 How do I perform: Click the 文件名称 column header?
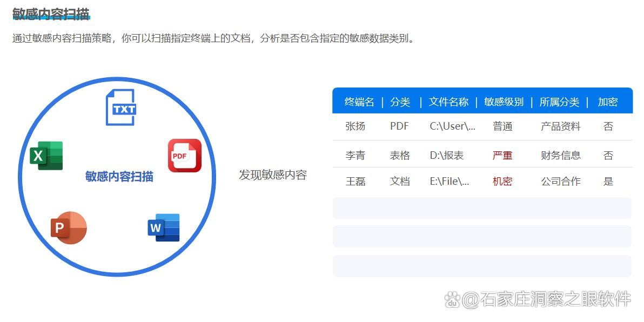point(448,102)
